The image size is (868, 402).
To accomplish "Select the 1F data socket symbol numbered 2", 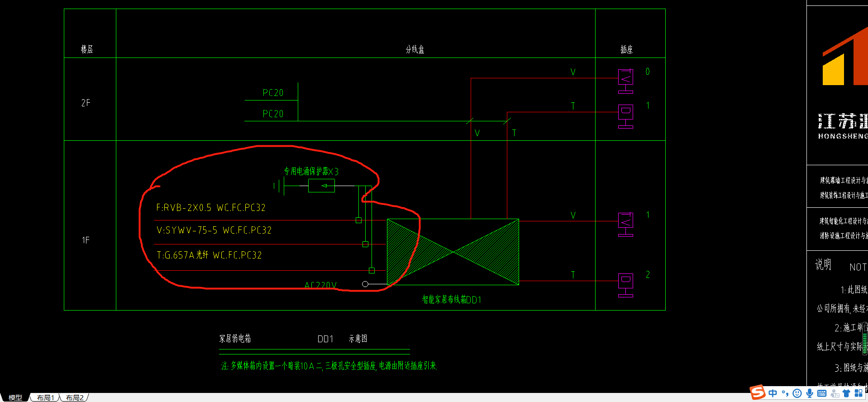I will click(626, 285).
